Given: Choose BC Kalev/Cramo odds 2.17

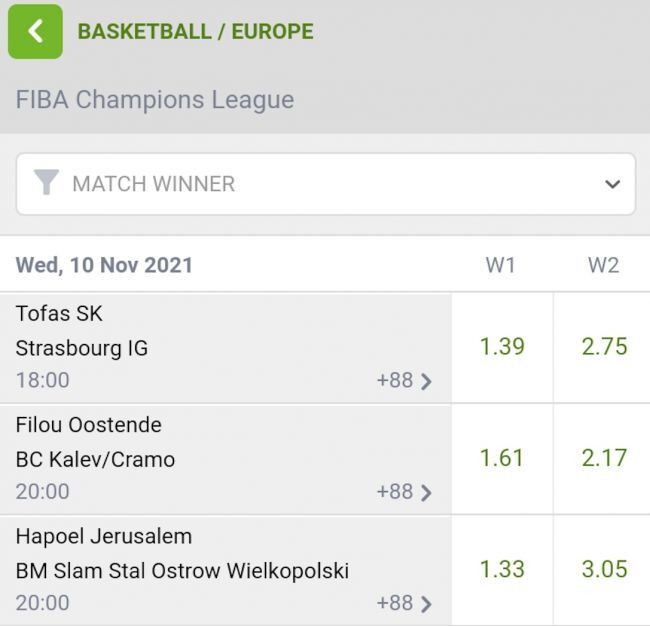Looking at the screenshot, I should [604, 458].
